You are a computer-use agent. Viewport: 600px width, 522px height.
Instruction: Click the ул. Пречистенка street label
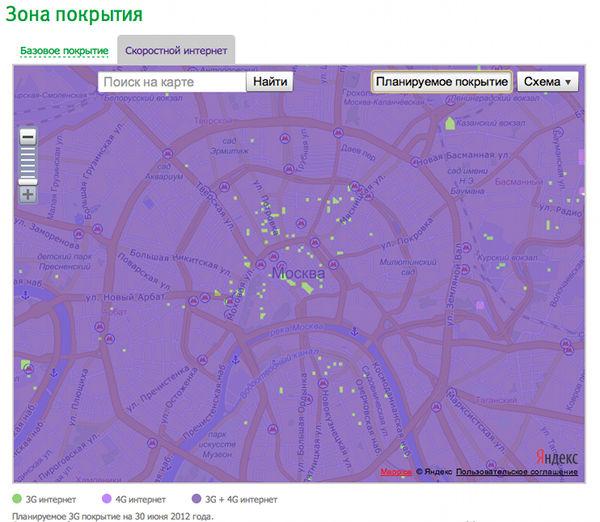click(158, 389)
